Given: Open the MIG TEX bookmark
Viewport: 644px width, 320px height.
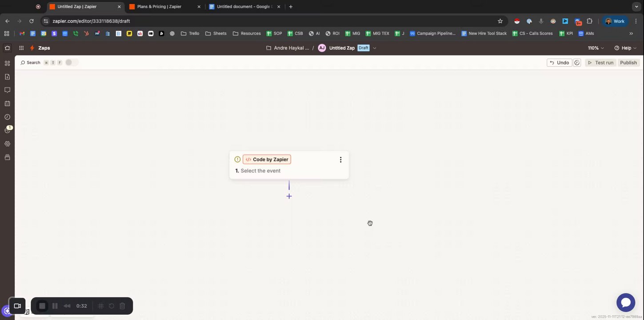Looking at the screenshot, I should tap(377, 33).
